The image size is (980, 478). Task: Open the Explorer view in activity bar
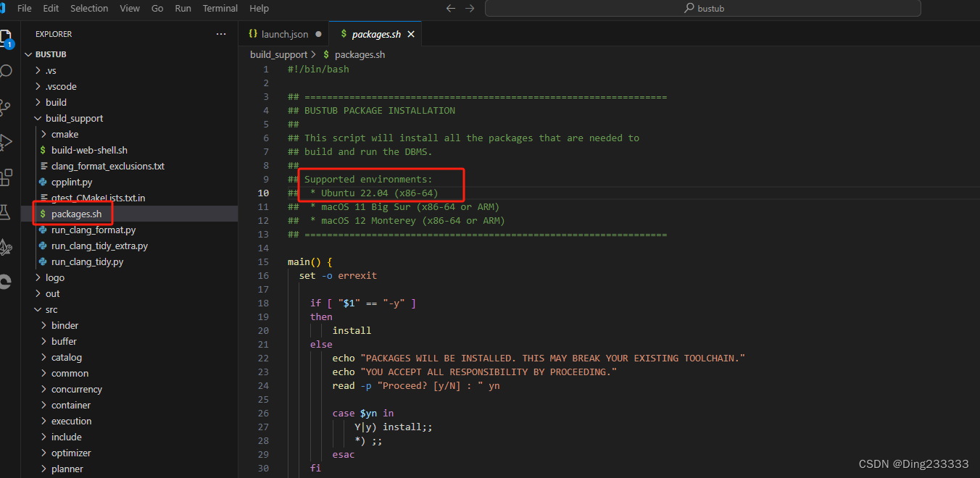(x=5, y=37)
